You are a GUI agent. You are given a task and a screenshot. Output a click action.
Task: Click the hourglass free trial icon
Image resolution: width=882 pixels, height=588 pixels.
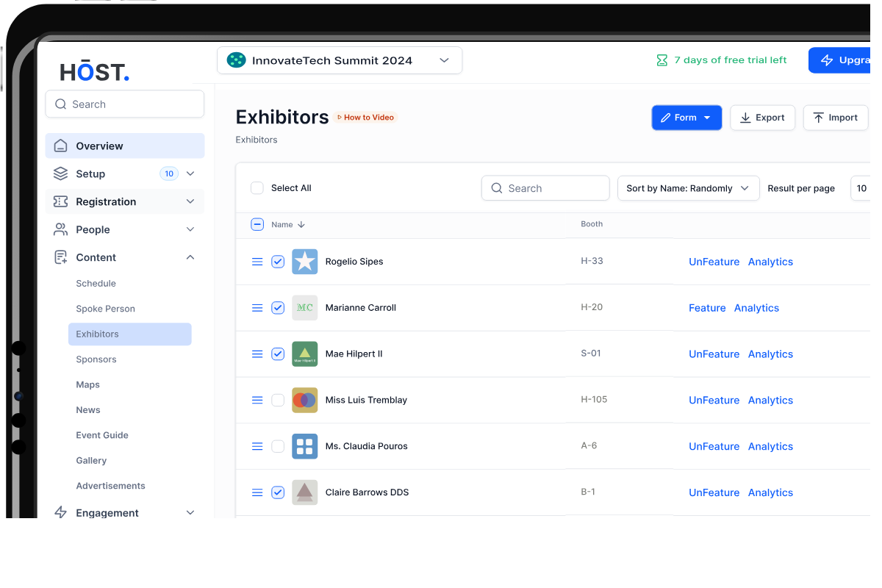click(661, 60)
